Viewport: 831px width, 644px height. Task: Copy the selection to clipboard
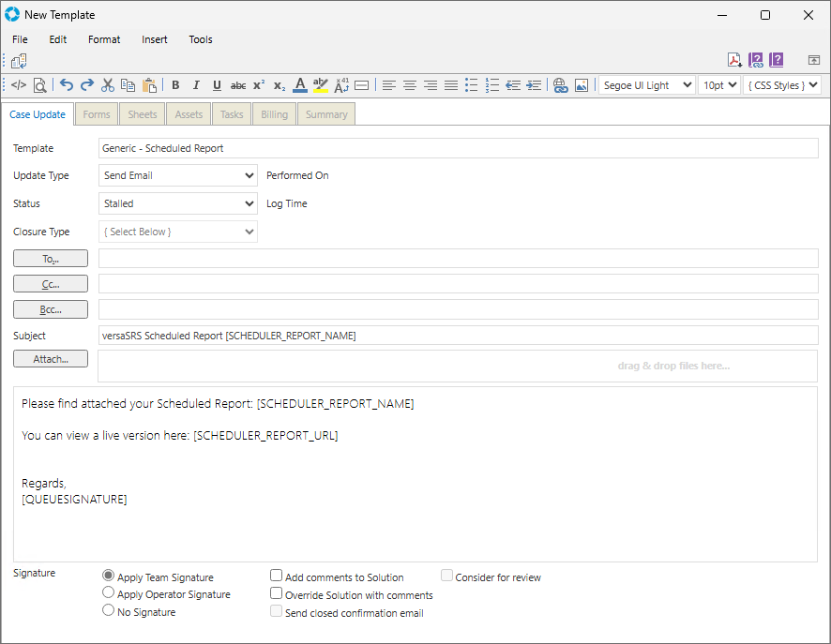tap(128, 85)
